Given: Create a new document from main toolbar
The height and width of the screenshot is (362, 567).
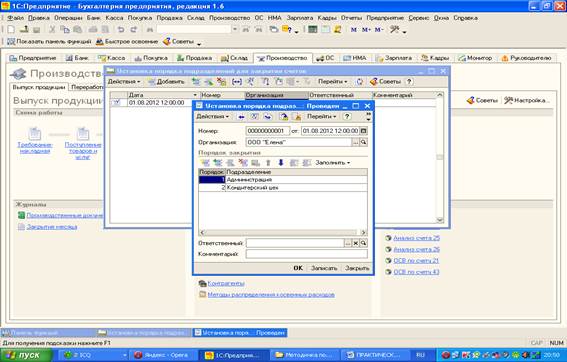Looking at the screenshot, I should click(11, 30).
